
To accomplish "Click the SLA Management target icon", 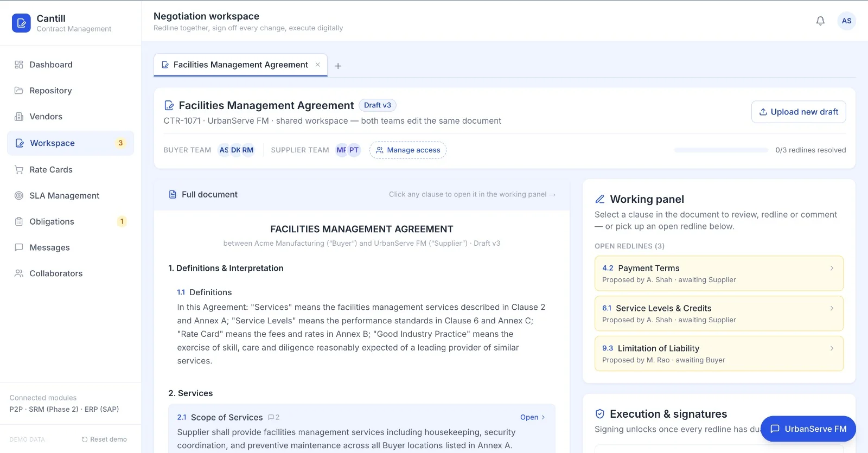I will coord(19,196).
